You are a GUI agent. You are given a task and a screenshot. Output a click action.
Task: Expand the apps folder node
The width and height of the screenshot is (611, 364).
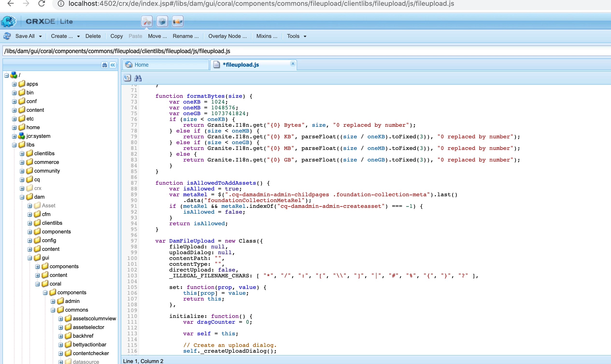pyautogui.click(x=14, y=84)
